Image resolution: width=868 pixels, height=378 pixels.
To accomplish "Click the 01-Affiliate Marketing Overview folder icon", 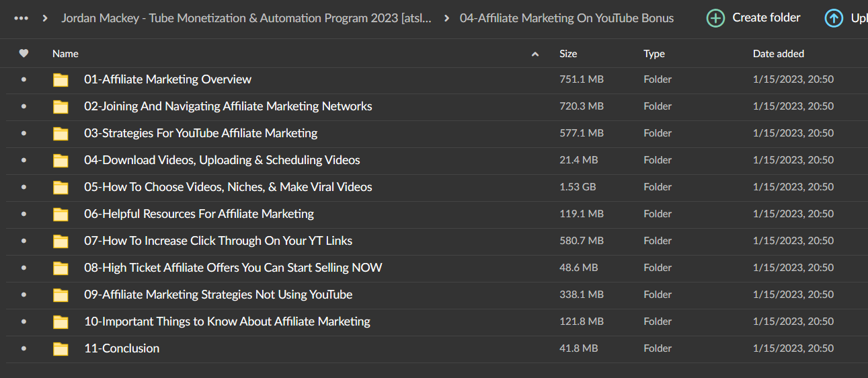I will [61, 79].
